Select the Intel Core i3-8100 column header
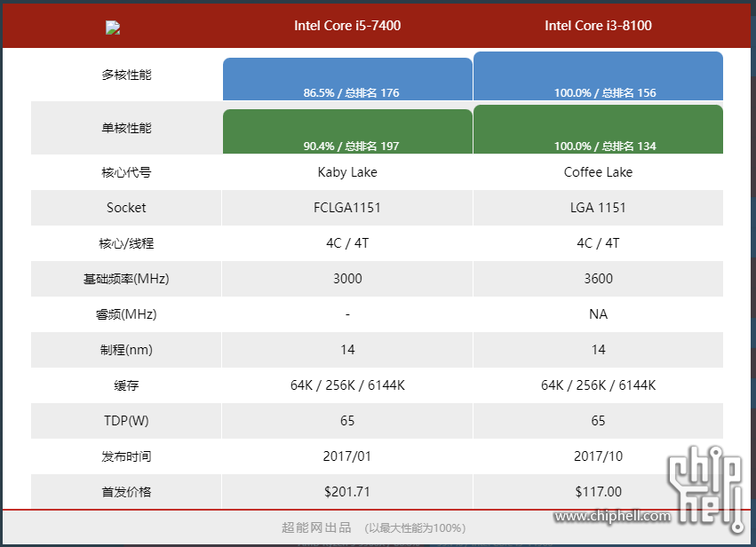756x547 pixels. click(598, 26)
